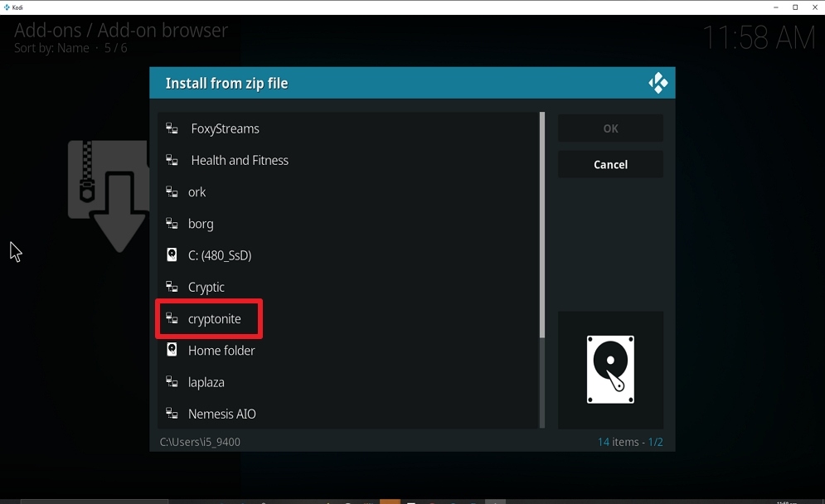The image size is (825, 504).
Task: Click the drive icon beside Home folder
Action: point(172,349)
